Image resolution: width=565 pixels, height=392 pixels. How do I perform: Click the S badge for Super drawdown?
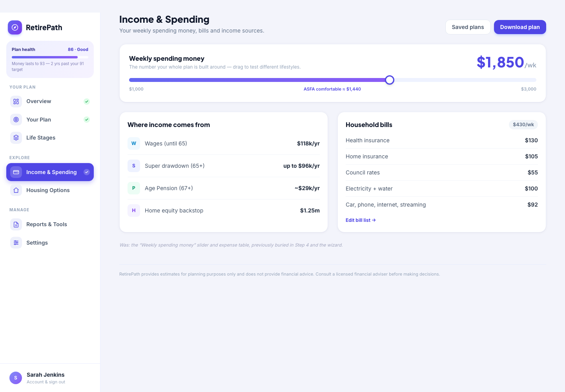pos(134,166)
